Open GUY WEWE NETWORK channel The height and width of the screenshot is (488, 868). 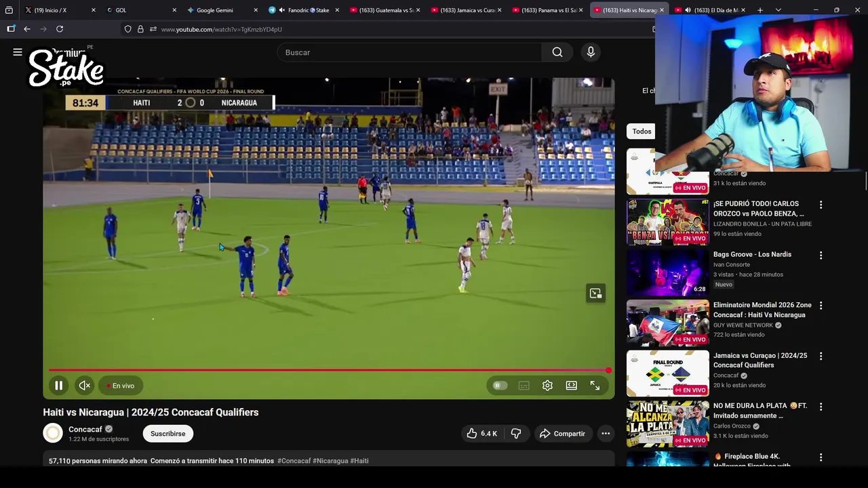click(743, 325)
